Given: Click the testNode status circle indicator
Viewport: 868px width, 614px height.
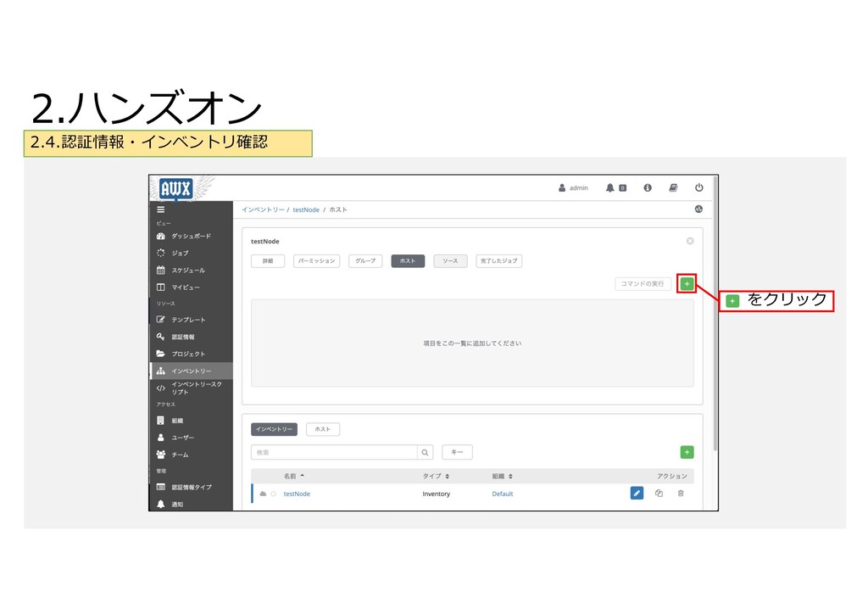Looking at the screenshot, I should (x=274, y=494).
